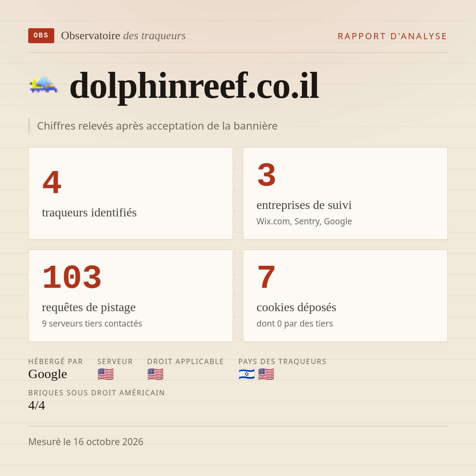
Task: Click the 'cookies déposés' label
Action: pyautogui.click(x=296, y=307)
